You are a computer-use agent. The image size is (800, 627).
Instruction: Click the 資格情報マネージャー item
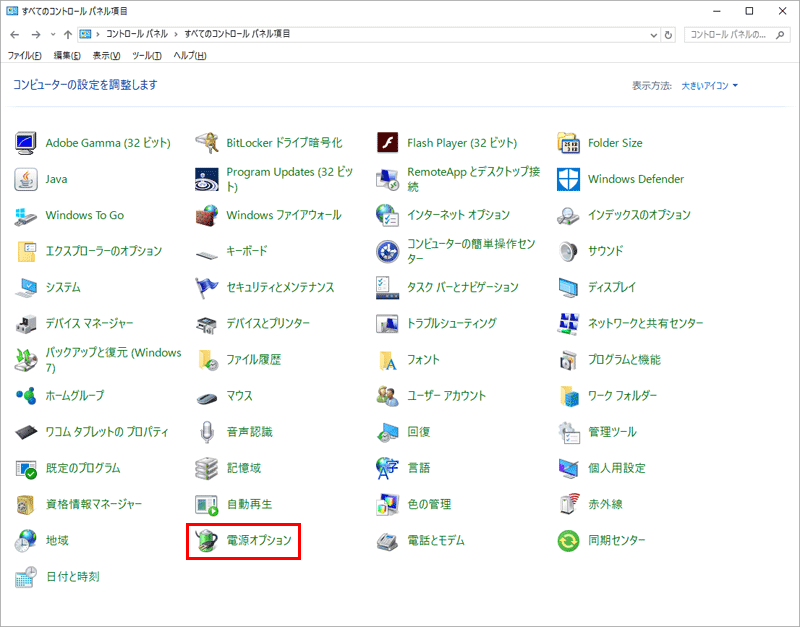(x=79, y=505)
